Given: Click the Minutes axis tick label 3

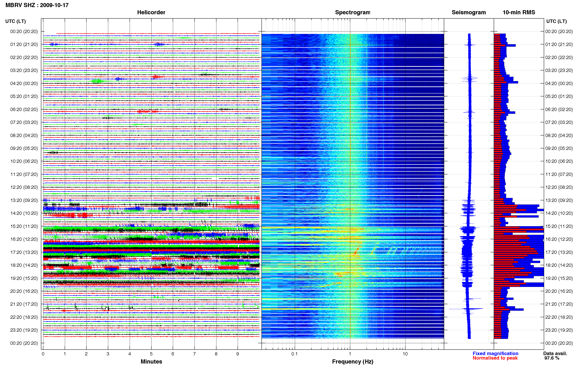Looking at the screenshot, I should [108, 354].
